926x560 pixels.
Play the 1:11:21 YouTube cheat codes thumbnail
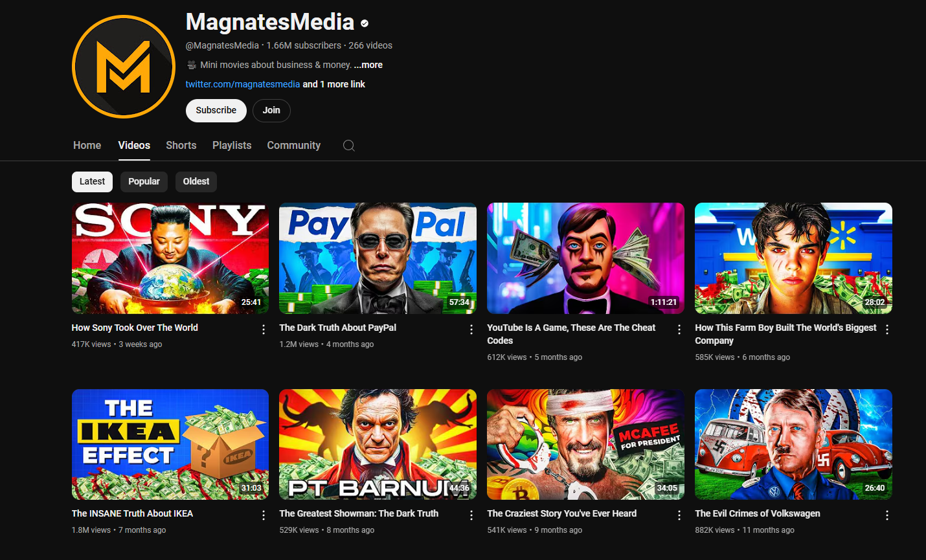pyautogui.click(x=585, y=258)
